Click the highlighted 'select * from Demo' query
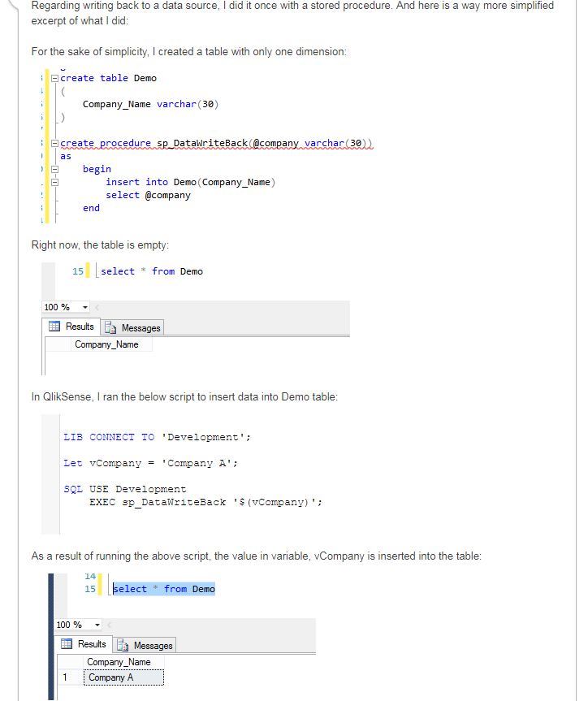The width and height of the screenshot is (588, 701). (164, 589)
